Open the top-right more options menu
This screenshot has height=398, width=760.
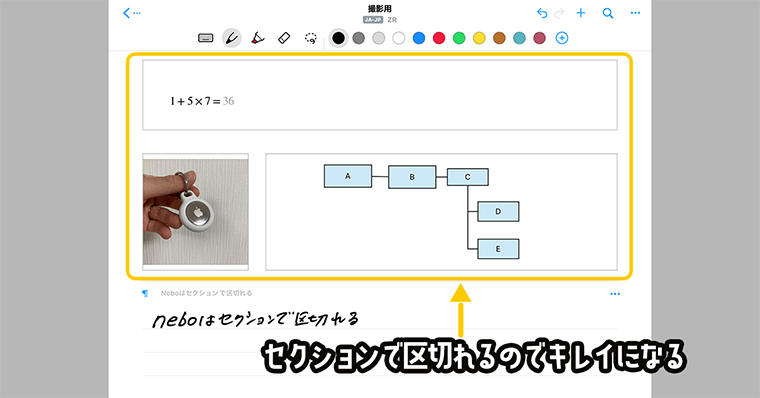(635, 13)
